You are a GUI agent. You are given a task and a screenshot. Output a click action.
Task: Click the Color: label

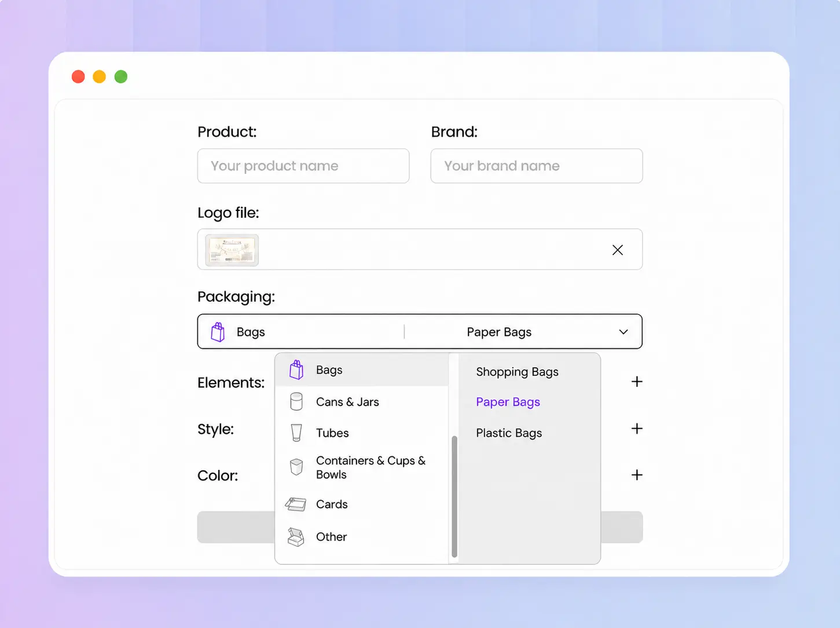(x=218, y=476)
